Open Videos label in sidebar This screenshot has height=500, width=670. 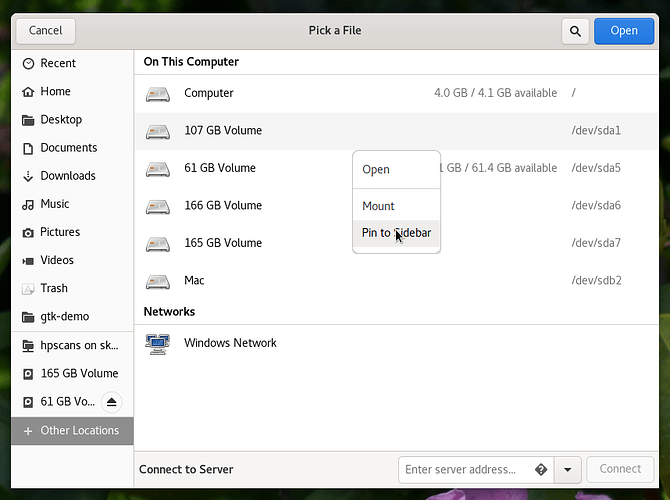(57, 261)
